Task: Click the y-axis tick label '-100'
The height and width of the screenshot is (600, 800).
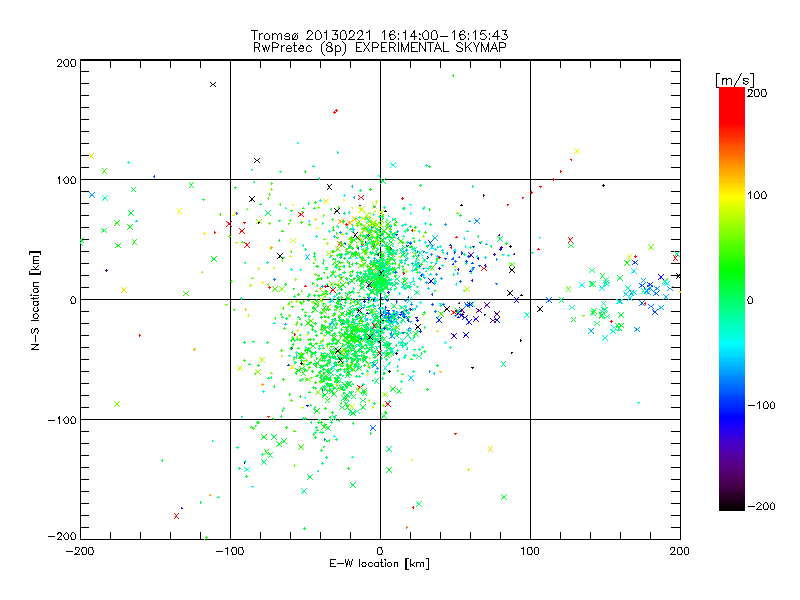Action: (x=62, y=420)
